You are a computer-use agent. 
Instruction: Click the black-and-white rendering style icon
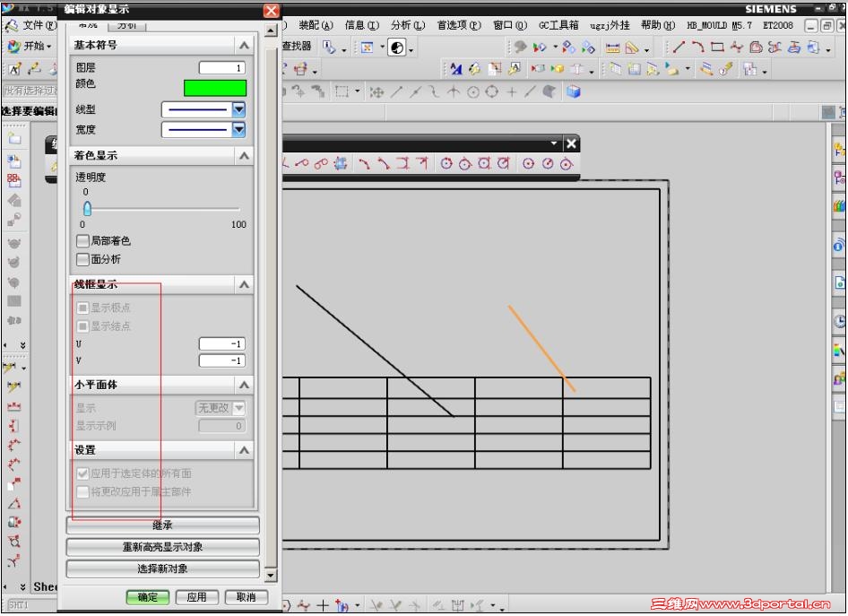(397, 48)
